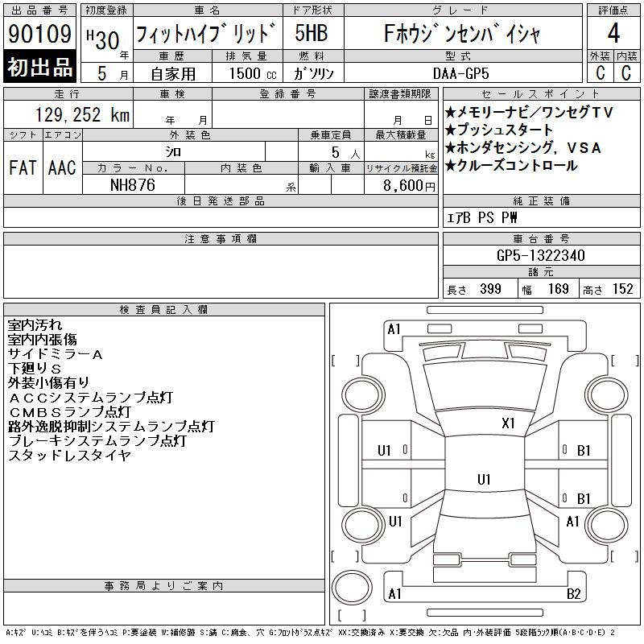
Task: Select the スタッドレスタイヤ inspector note
Action: coord(69,455)
